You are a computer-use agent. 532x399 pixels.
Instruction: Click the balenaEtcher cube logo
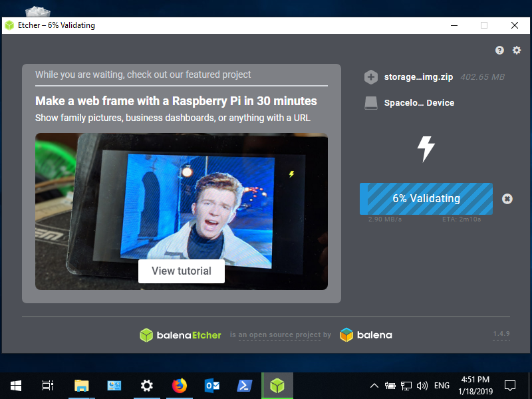[x=147, y=335]
